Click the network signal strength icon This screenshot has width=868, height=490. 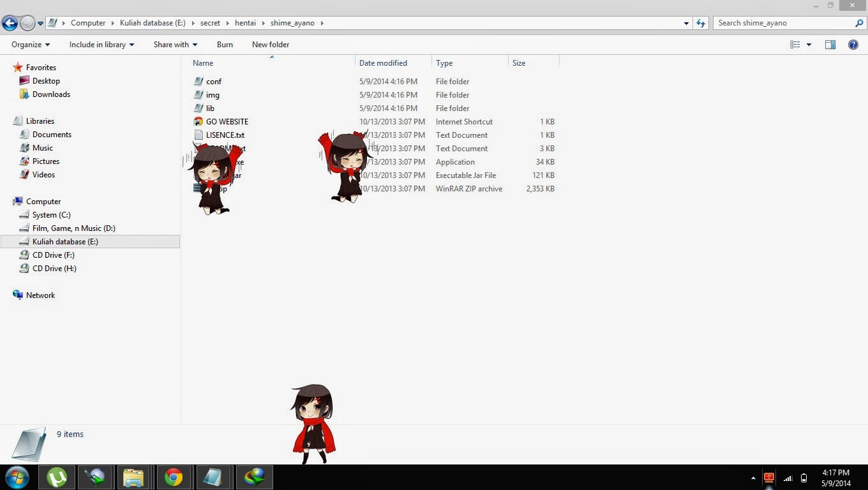pyautogui.click(x=787, y=477)
